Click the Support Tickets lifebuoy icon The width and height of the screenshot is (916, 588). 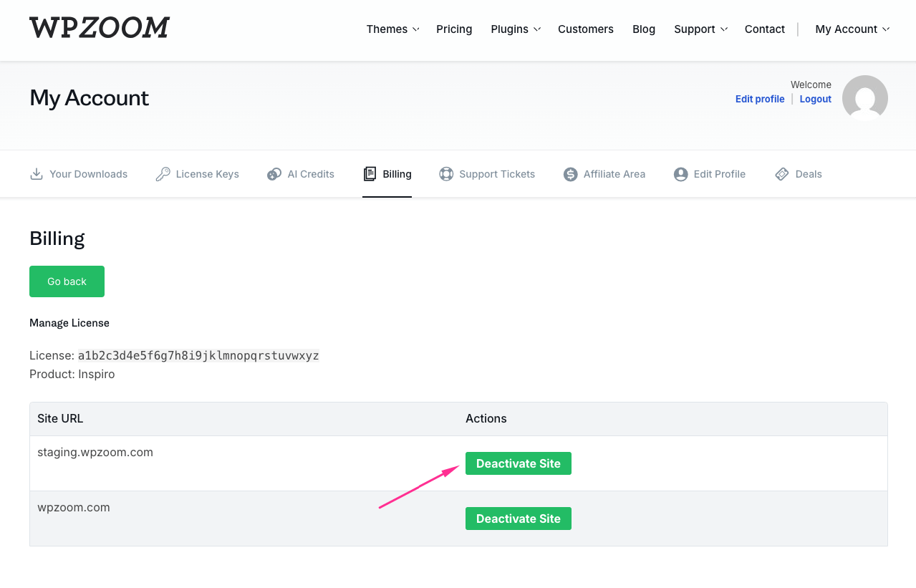pyautogui.click(x=446, y=174)
